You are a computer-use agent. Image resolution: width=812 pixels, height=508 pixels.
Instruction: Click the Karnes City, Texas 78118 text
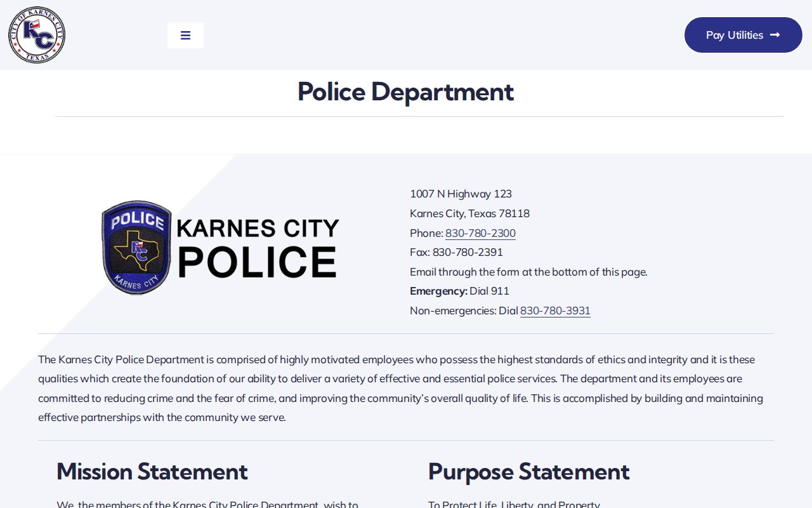point(469,213)
